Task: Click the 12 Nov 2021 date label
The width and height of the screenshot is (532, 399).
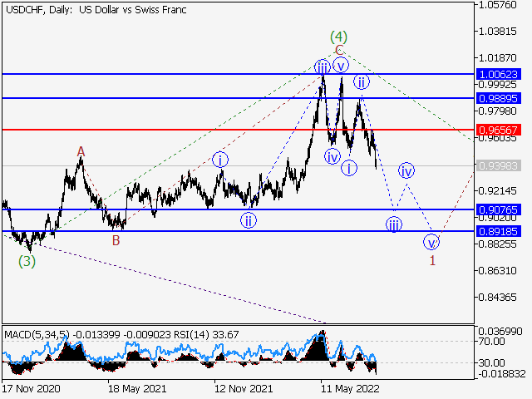Action: [x=244, y=389]
